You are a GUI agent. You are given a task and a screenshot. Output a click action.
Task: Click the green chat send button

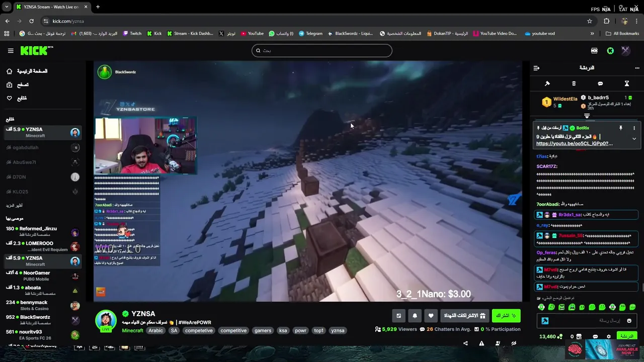(626, 336)
